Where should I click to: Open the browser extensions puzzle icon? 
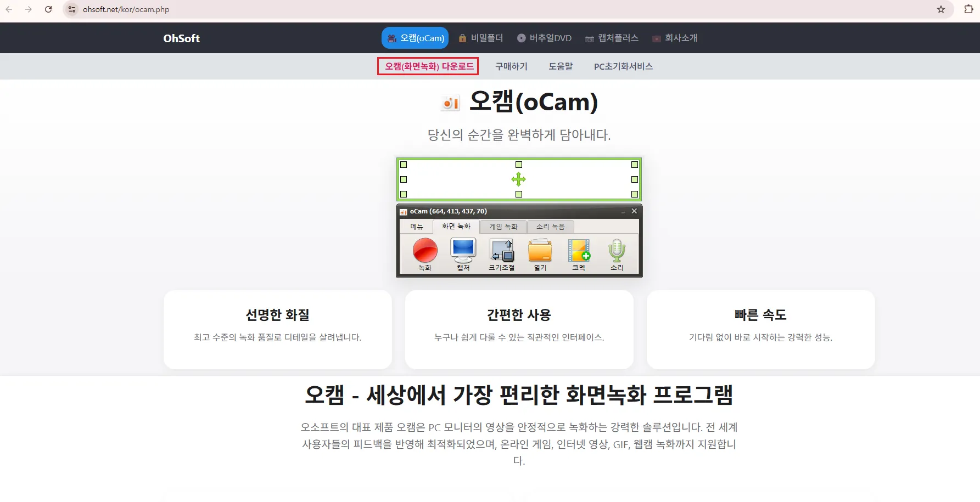pos(968,9)
